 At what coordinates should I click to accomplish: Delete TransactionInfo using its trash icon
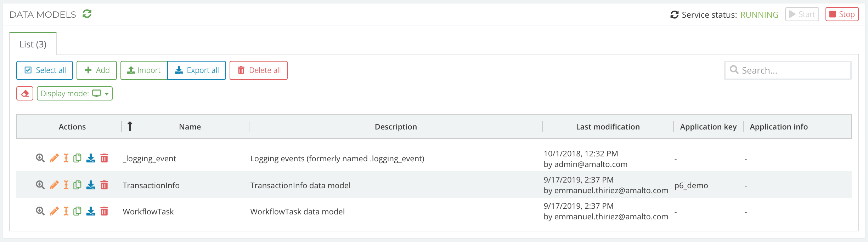104,185
